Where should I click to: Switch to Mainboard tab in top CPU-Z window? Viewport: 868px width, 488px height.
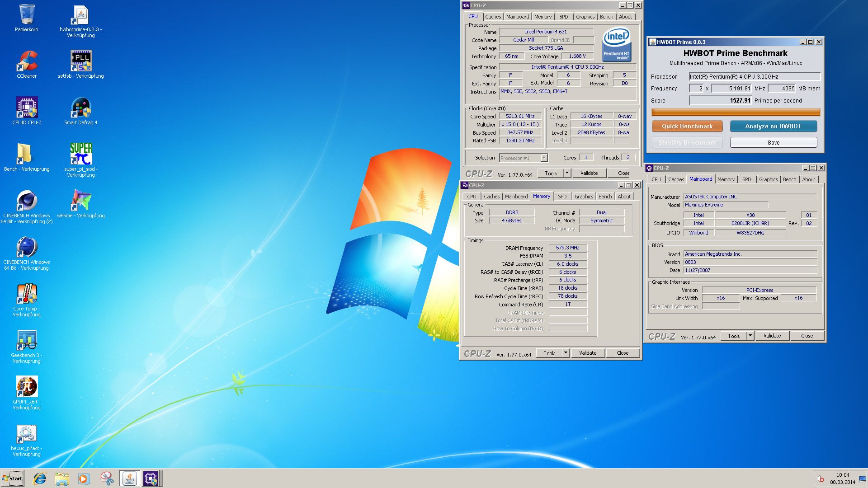[x=518, y=17]
